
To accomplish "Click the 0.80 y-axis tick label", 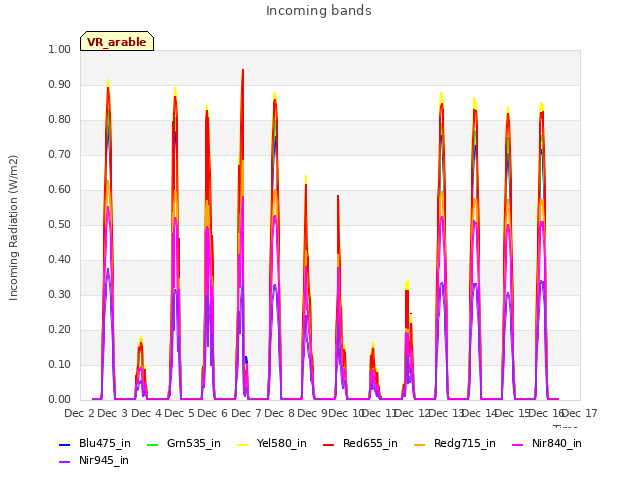I will tap(60, 120).
